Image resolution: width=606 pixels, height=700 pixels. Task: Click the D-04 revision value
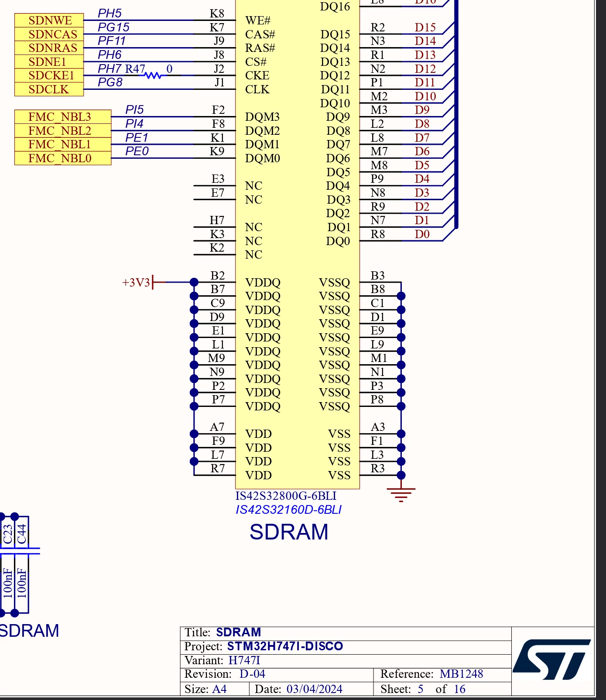[252, 674]
